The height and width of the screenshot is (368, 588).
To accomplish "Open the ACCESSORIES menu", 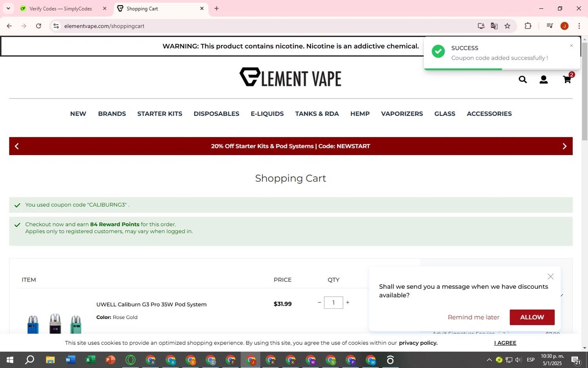I will coord(489,114).
